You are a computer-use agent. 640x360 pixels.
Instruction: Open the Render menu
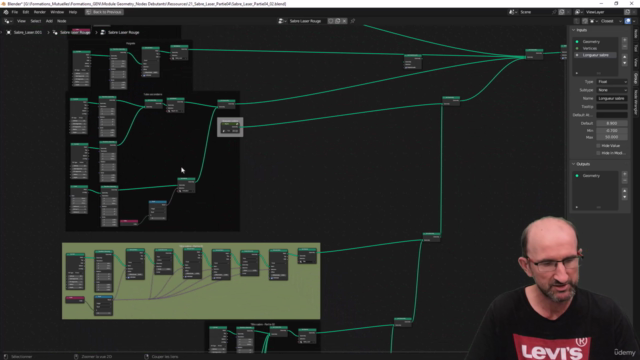(x=40, y=12)
